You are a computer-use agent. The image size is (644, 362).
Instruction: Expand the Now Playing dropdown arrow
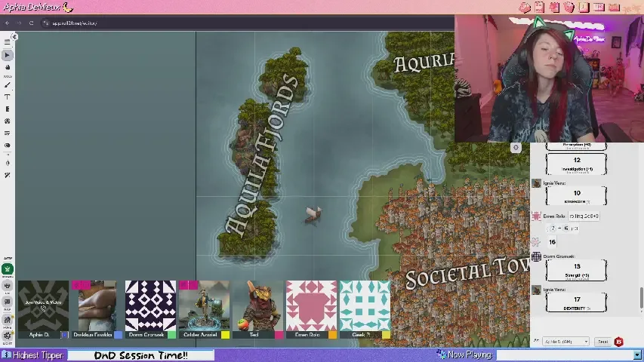click(637, 354)
